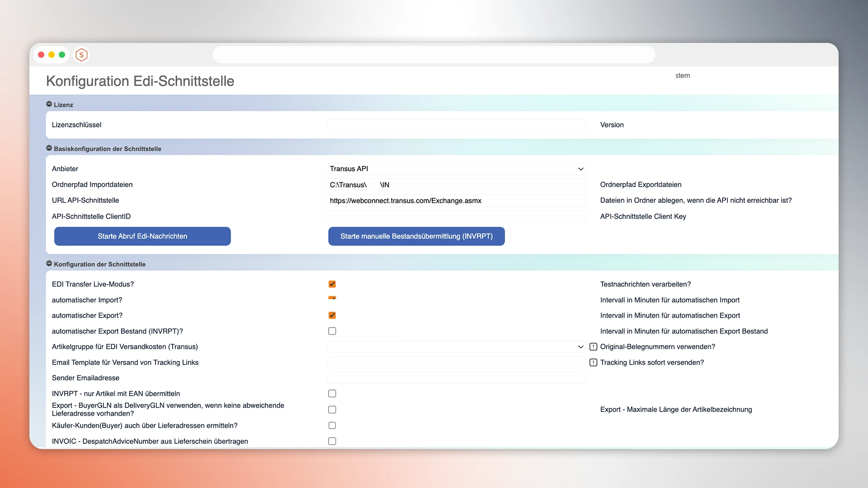Uncheck the automatischer Export checkbox

click(332, 315)
